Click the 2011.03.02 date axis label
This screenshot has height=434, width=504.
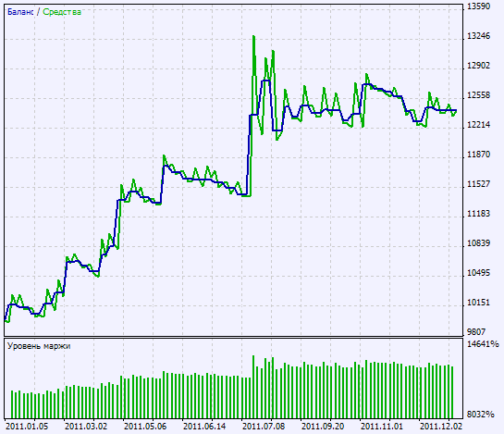click(x=86, y=427)
